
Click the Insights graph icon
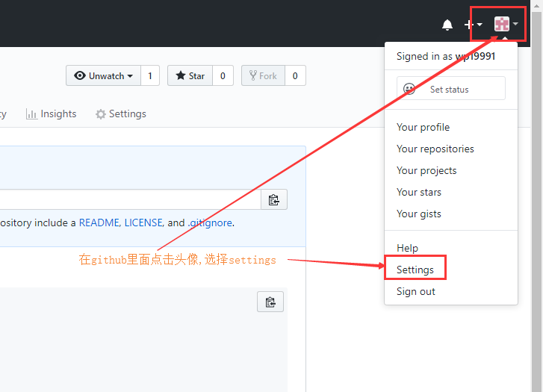tap(31, 114)
